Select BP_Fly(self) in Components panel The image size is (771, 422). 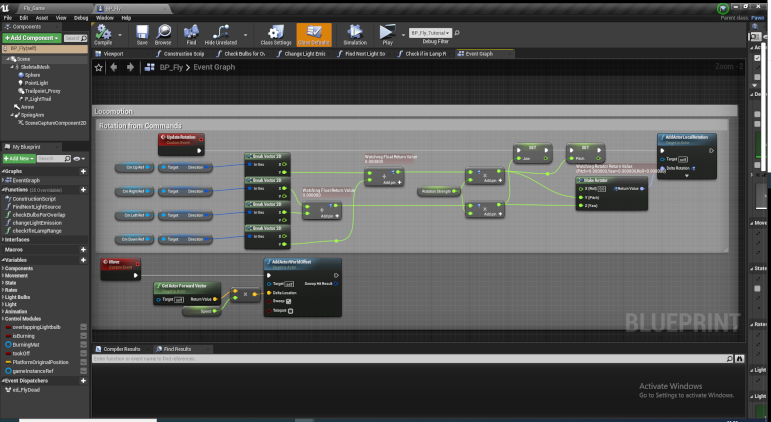tap(45, 49)
